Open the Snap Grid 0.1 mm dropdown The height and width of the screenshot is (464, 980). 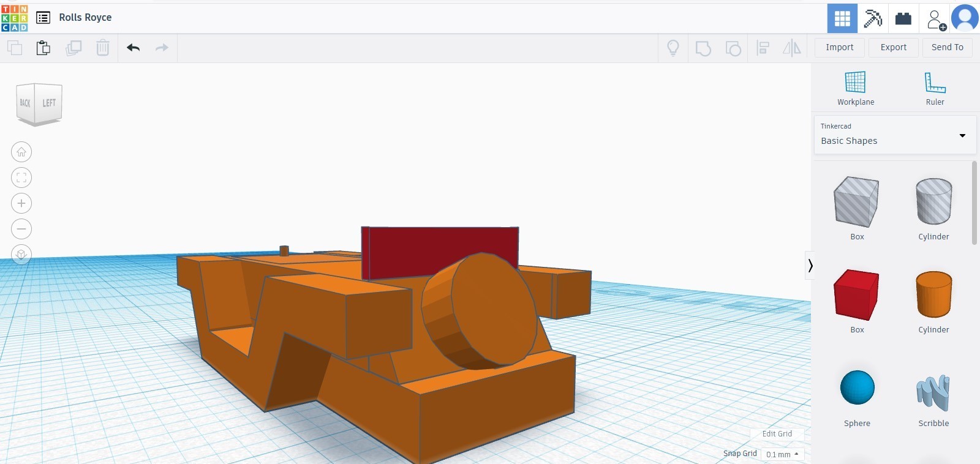tap(783, 454)
